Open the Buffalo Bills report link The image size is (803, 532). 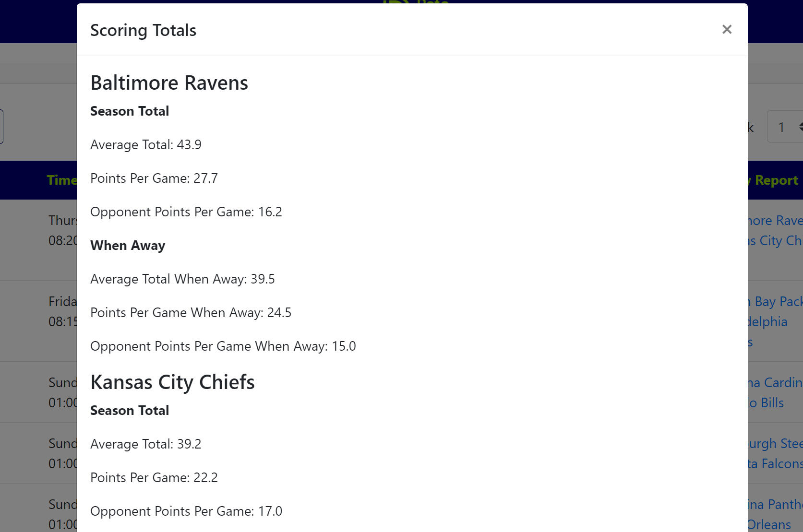coord(767,403)
